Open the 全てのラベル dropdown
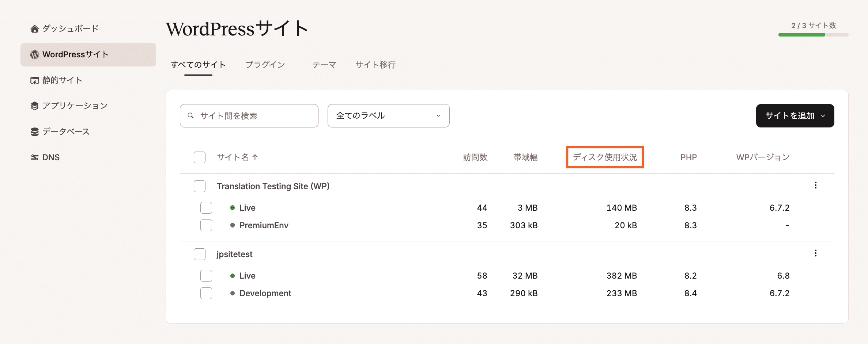 pos(388,116)
